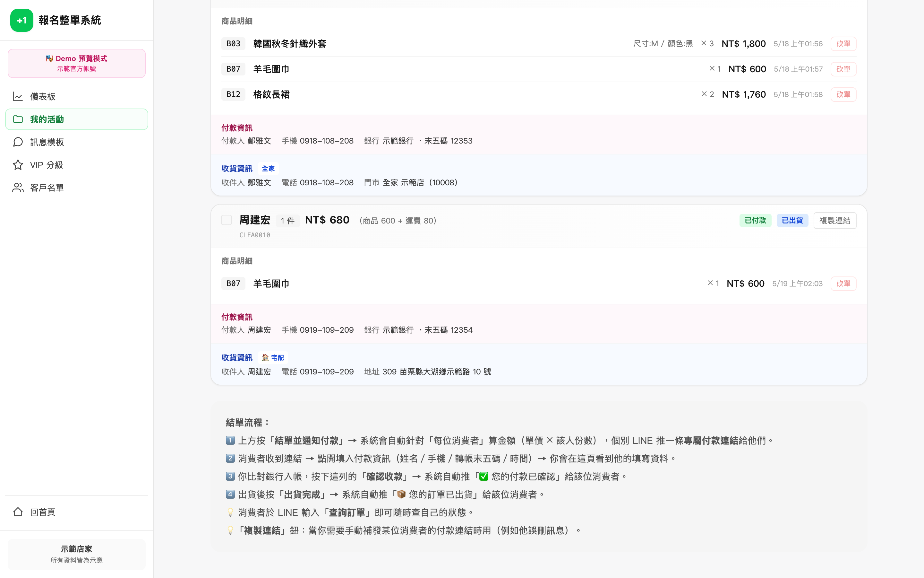Screen dimensions: 924x578
Task: Click 砍單 for 周建宏's 羊毛圍巾 item
Action: click(x=843, y=284)
